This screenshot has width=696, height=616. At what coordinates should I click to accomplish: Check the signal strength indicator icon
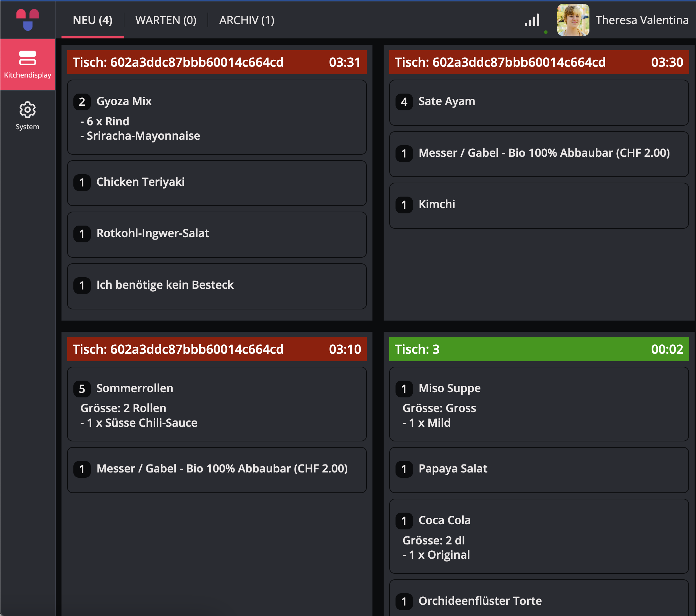coord(532,20)
